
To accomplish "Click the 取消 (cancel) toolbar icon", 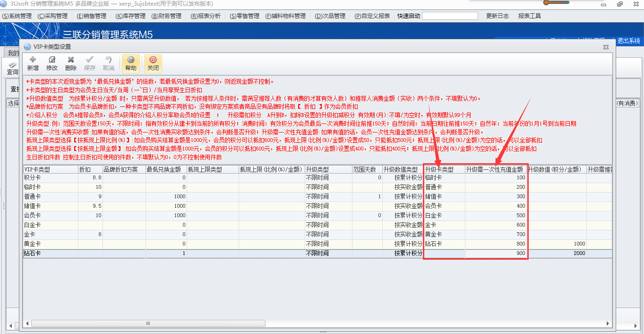I will pos(109,63).
